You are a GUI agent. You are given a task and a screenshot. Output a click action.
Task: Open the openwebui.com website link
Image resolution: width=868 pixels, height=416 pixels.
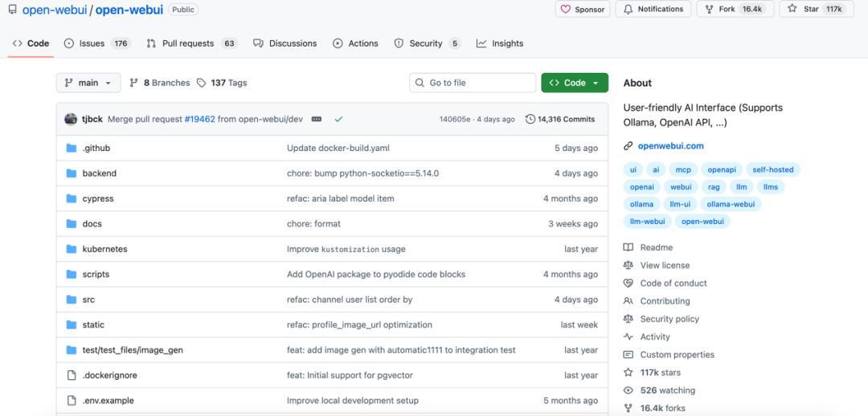pyautogui.click(x=670, y=146)
